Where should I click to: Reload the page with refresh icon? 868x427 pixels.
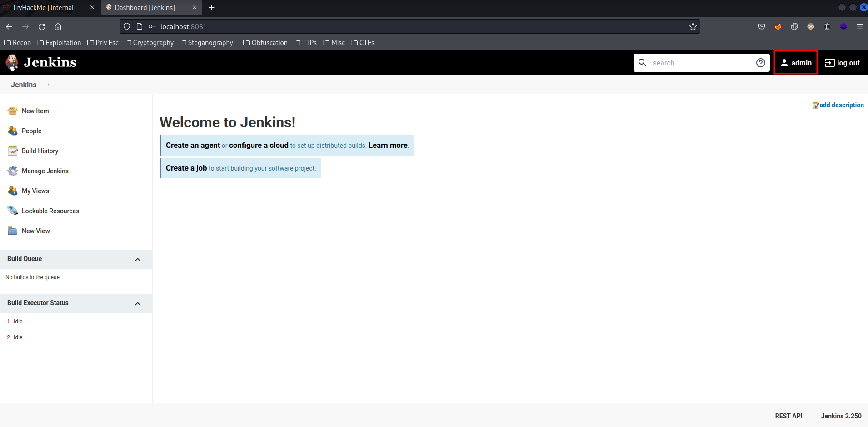coord(42,26)
